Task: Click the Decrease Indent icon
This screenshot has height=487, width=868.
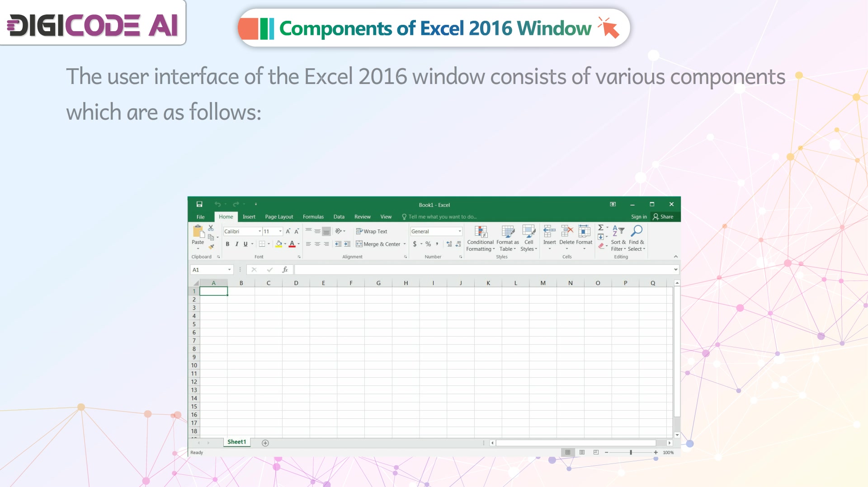Action: [x=338, y=244]
